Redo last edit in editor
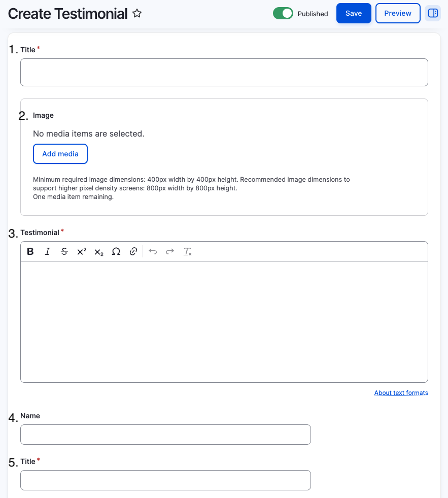This screenshot has width=448, height=498. 170,252
